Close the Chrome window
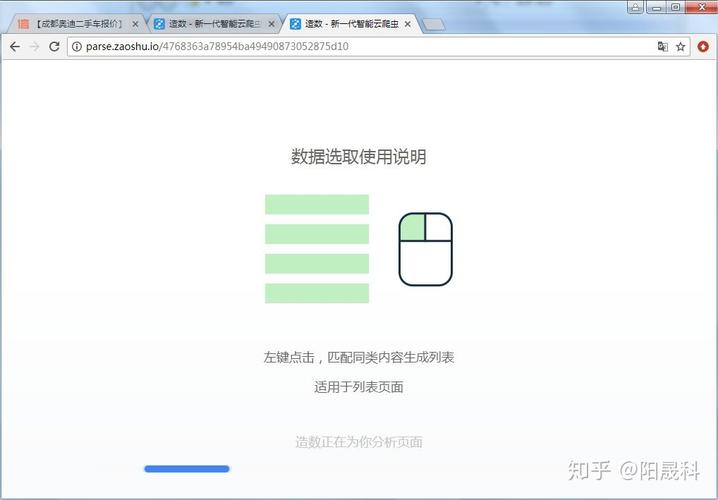Image resolution: width=718 pixels, height=500 pixels. [701, 7]
